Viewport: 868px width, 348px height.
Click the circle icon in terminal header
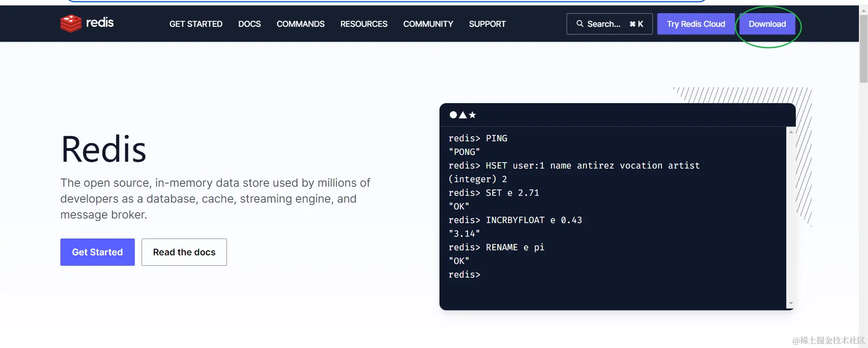[453, 115]
